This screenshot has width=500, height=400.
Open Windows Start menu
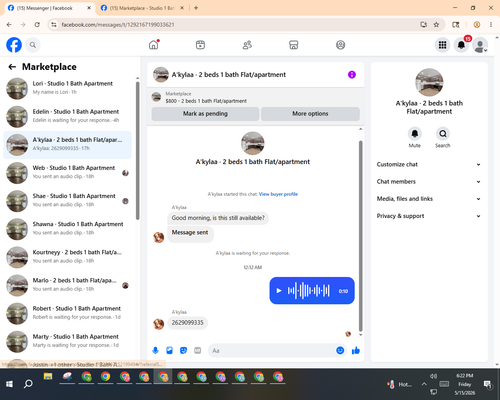pos(9,384)
